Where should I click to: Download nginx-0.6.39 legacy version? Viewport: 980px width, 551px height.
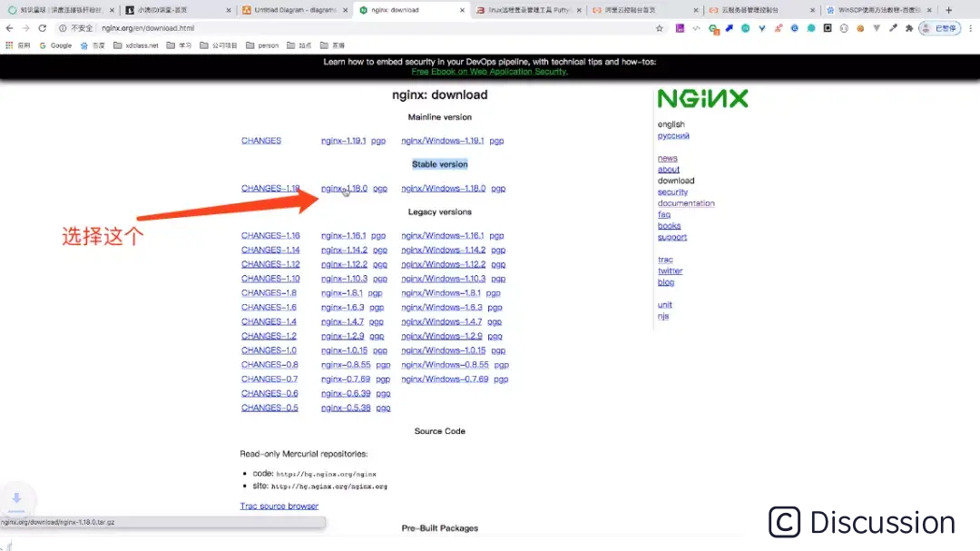point(346,393)
